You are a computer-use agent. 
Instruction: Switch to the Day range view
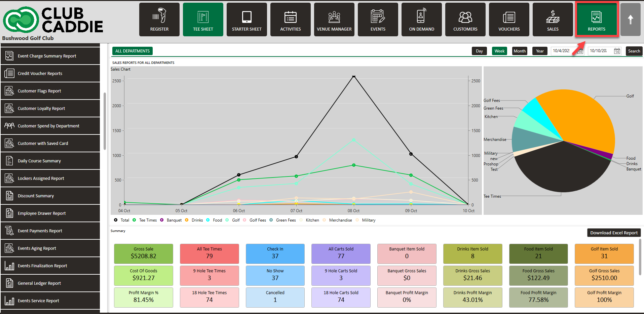click(479, 51)
